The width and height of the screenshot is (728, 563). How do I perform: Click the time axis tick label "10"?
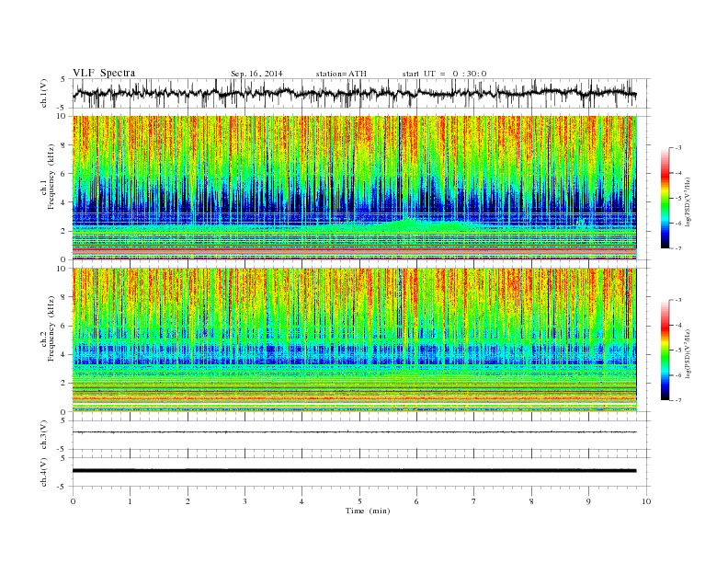646,501
